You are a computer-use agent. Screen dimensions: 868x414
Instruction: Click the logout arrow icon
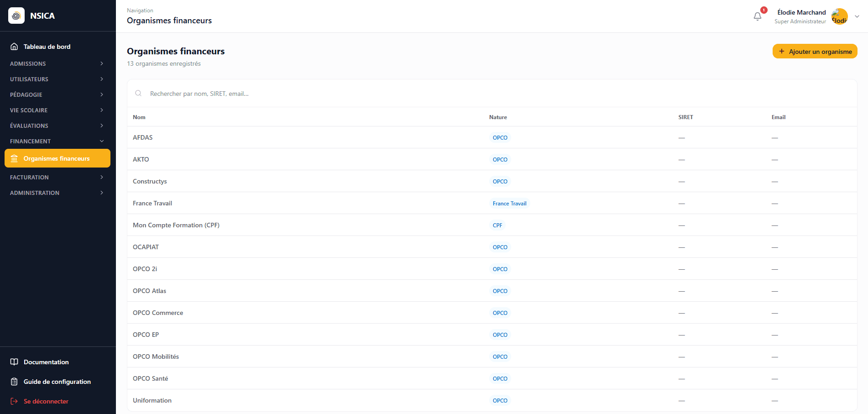point(14,401)
